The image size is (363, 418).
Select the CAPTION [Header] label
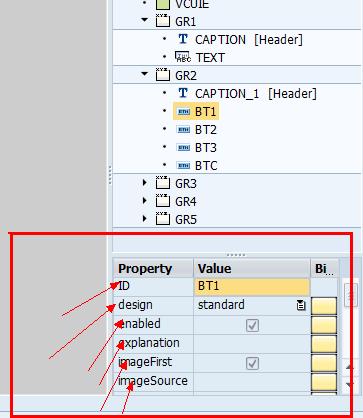click(249, 40)
